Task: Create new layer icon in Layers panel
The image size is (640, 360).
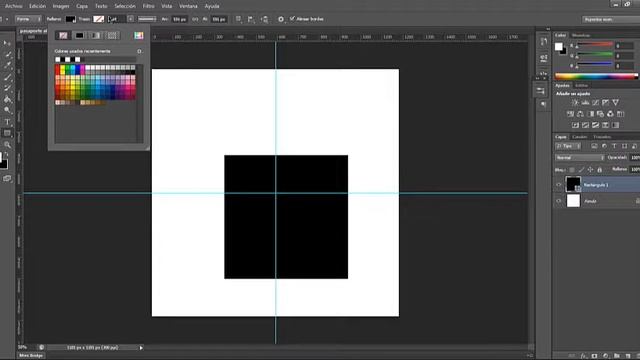Action: click(628, 356)
